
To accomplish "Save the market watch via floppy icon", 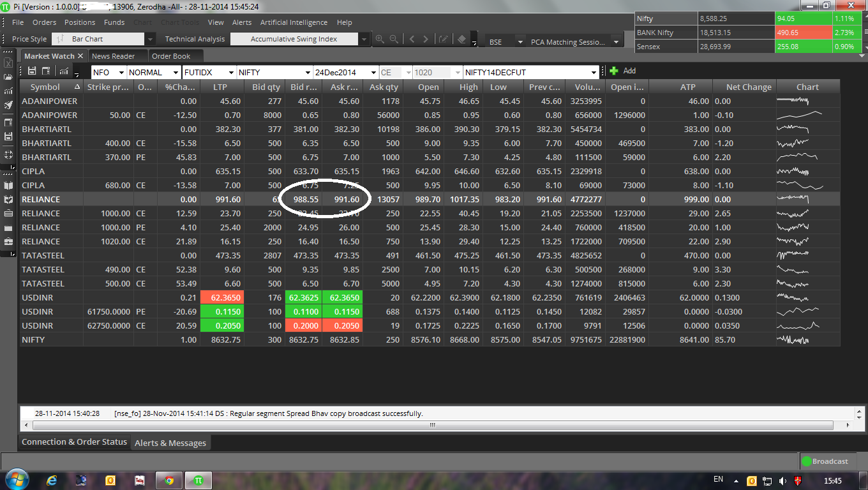I will [x=32, y=71].
